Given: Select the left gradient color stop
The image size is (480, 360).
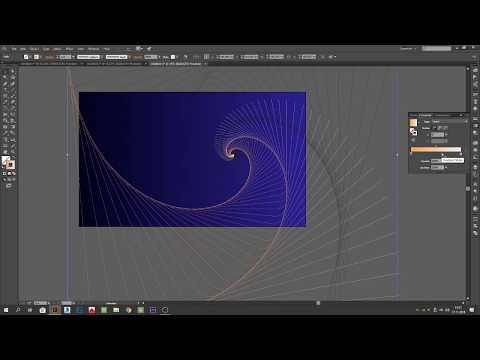Looking at the screenshot, I should pyautogui.click(x=411, y=154).
